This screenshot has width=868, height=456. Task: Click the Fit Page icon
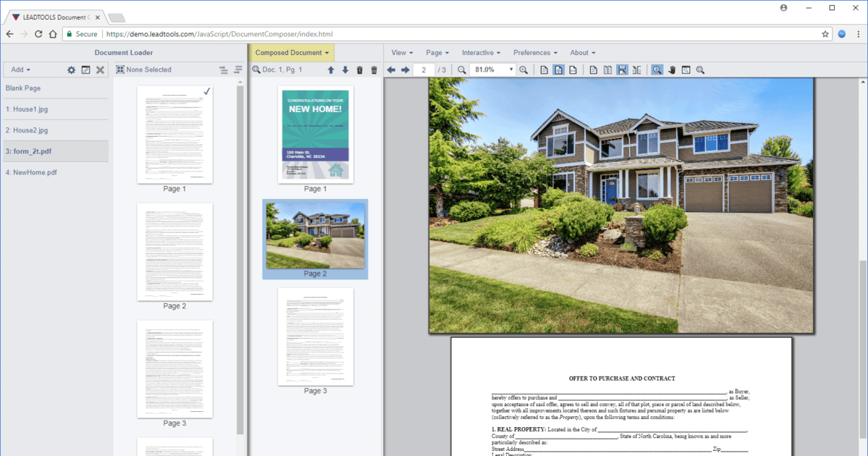point(557,69)
